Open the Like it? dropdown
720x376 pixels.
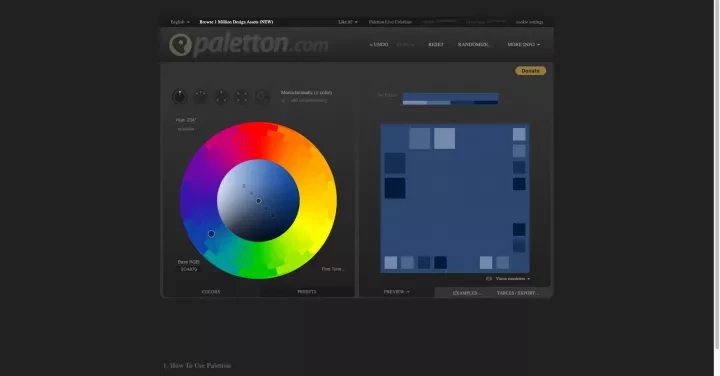point(348,22)
